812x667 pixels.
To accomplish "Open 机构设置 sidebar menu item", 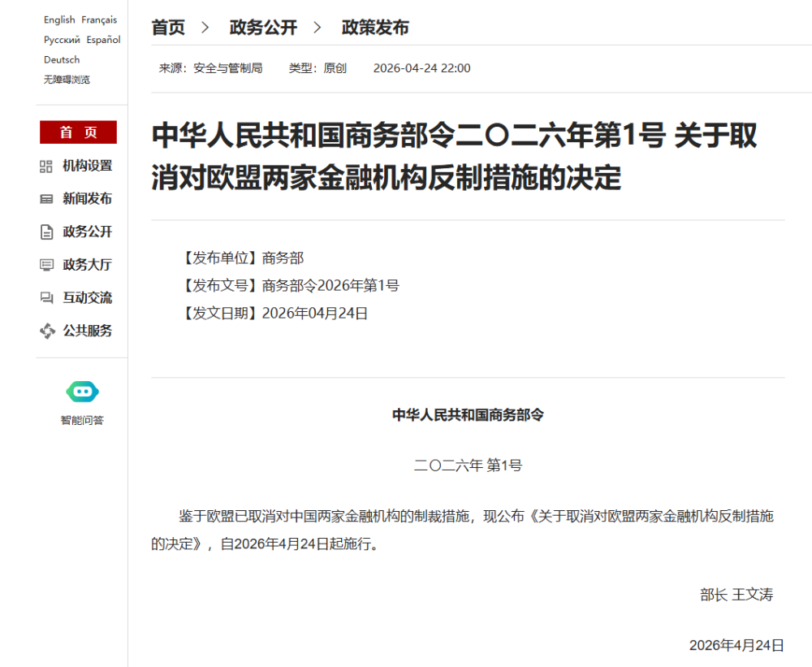I will click(x=88, y=166).
